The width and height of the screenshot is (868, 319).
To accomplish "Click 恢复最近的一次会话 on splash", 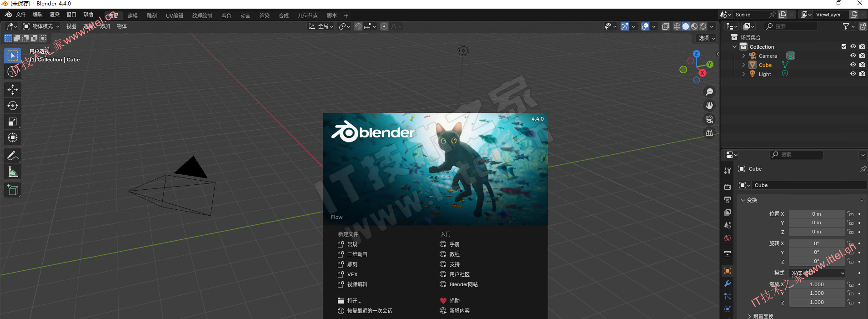I will coord(365,311).
